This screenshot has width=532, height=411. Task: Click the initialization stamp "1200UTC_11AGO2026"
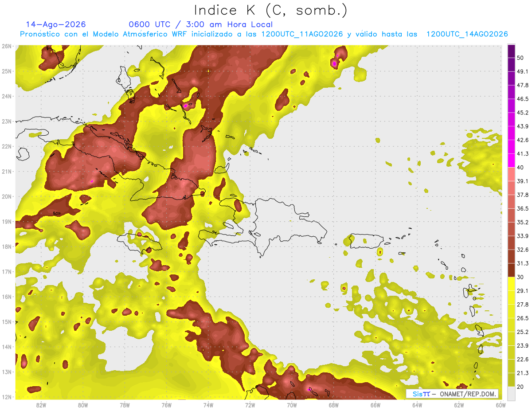click(302, 34)
